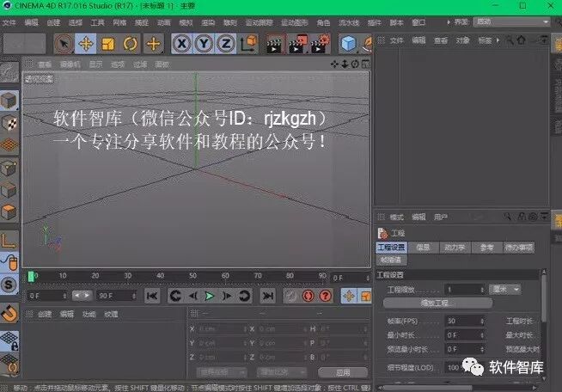Switch to Polygons mode
Image resolution: width=562 pixels, height=392 pixels.
click(9, 212)
